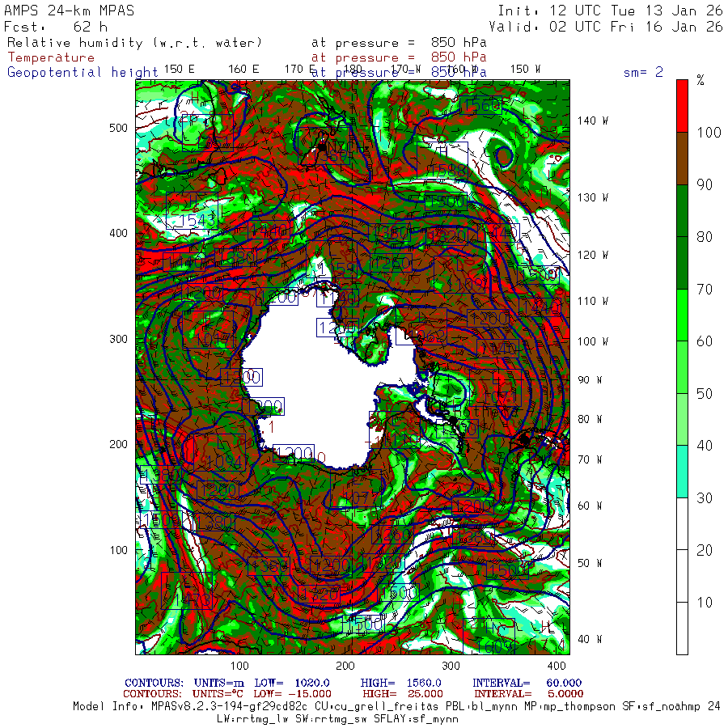The image size is (728, 728).
Task: Click the "150 E" longitude label
Action: 180,70
